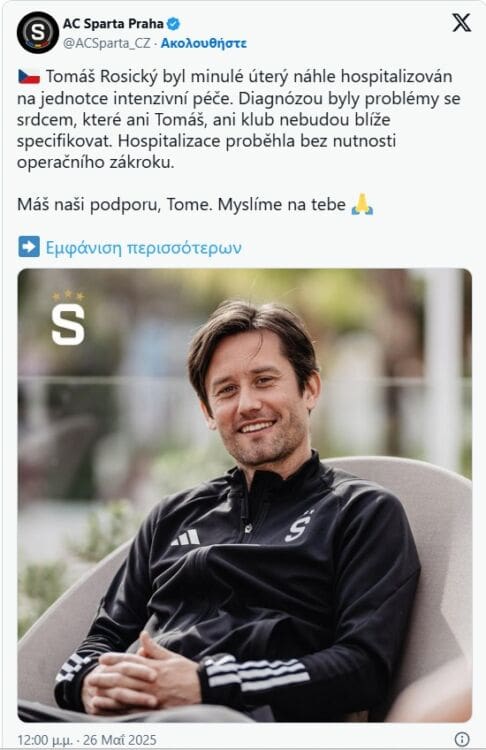Click the Adidas logo on the jacket
The image size is (486, 750).
click(186, 538)
